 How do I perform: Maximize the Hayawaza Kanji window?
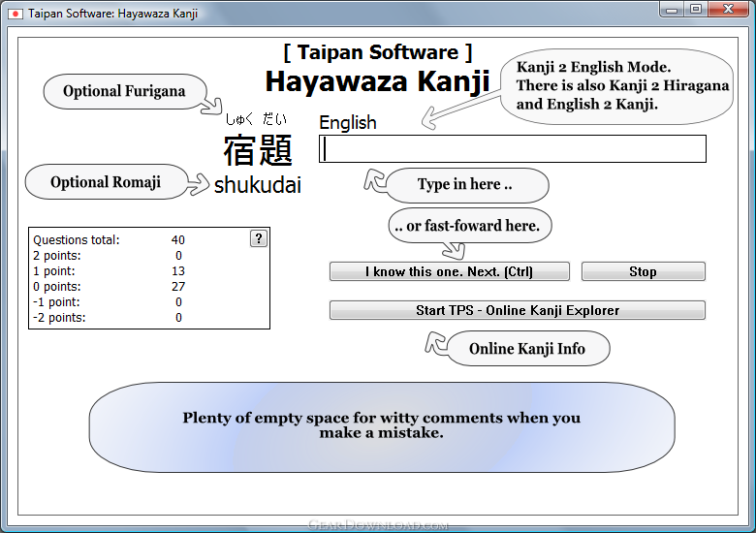coord(695,9)
